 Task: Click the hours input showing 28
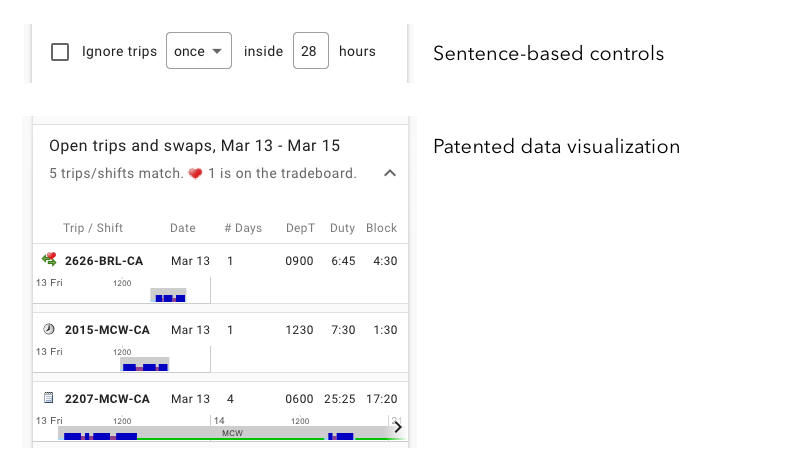[310, 52]
